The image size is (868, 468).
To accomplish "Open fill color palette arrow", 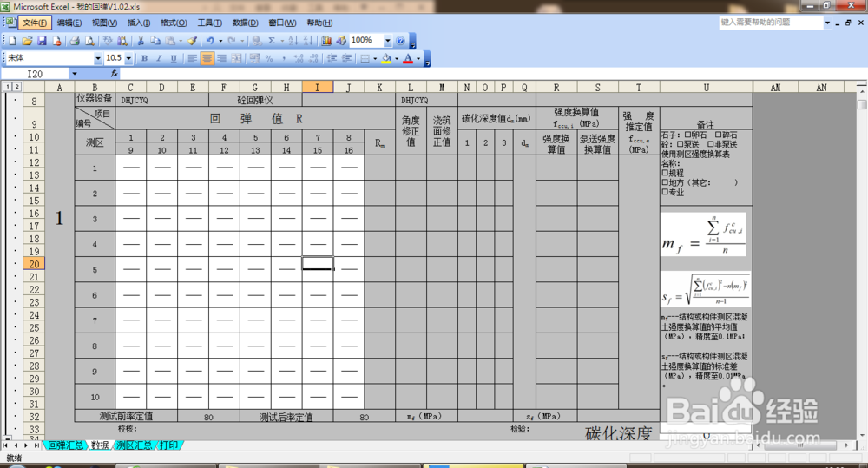I will click(x=397, y=58).
